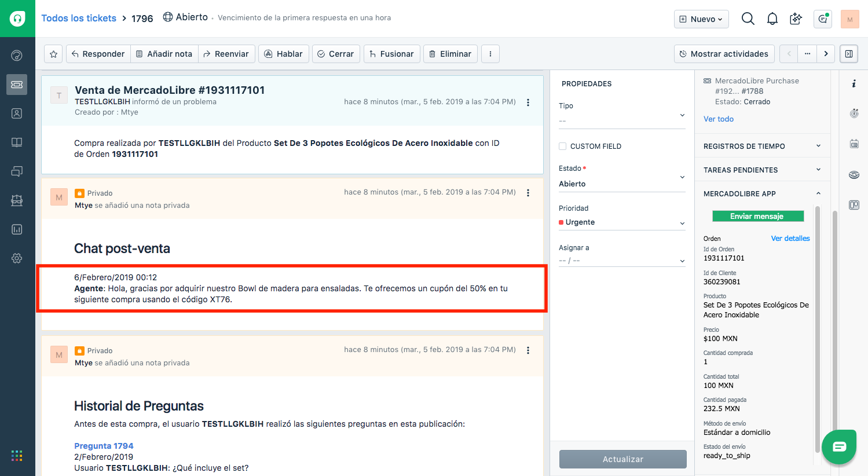Click Mostrar actividades button

click(724, 54)
